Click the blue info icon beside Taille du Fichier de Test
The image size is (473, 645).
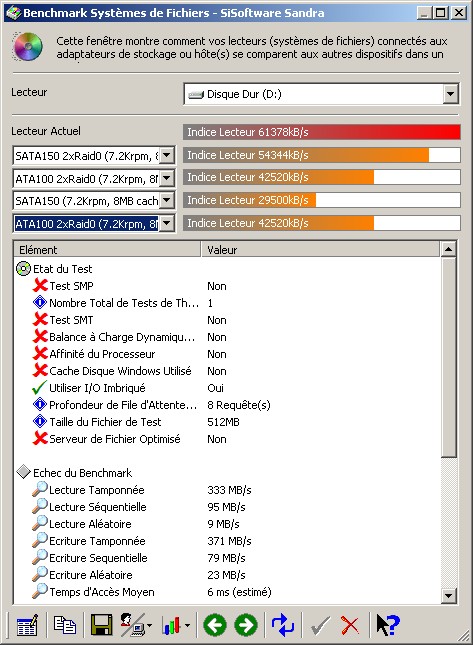(x=40, y=422)
